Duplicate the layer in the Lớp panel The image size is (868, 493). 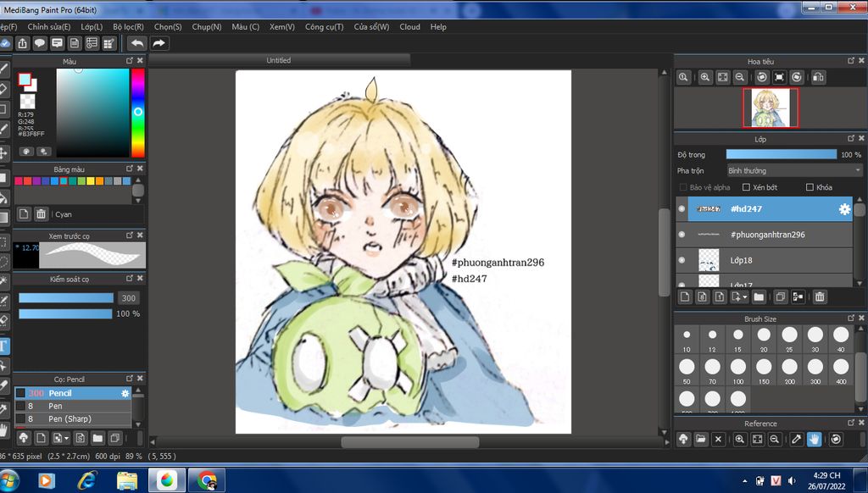coord(780,297)
